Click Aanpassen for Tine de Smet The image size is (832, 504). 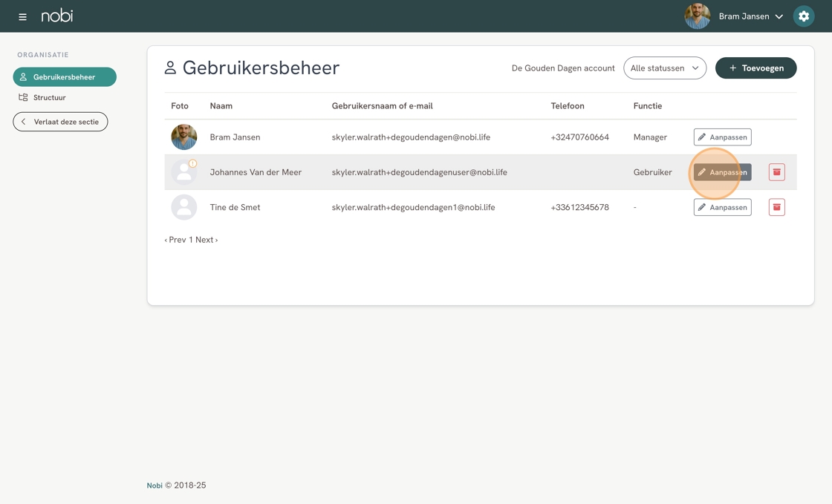pos(722,207)
